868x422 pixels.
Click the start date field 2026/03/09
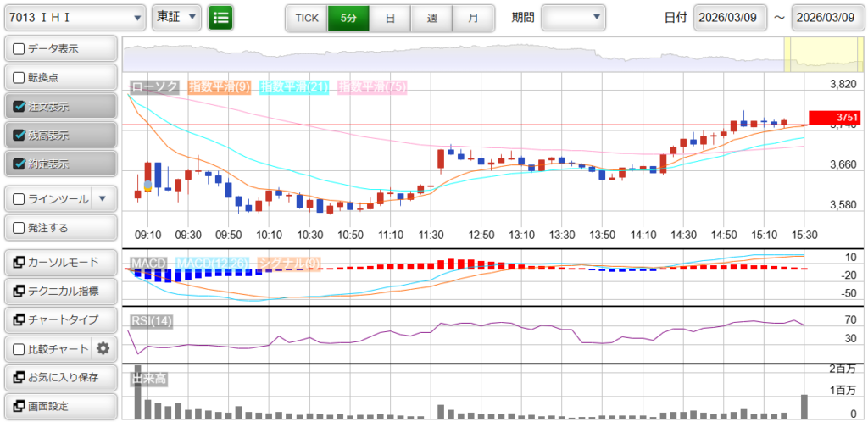[x=730, y=17]
